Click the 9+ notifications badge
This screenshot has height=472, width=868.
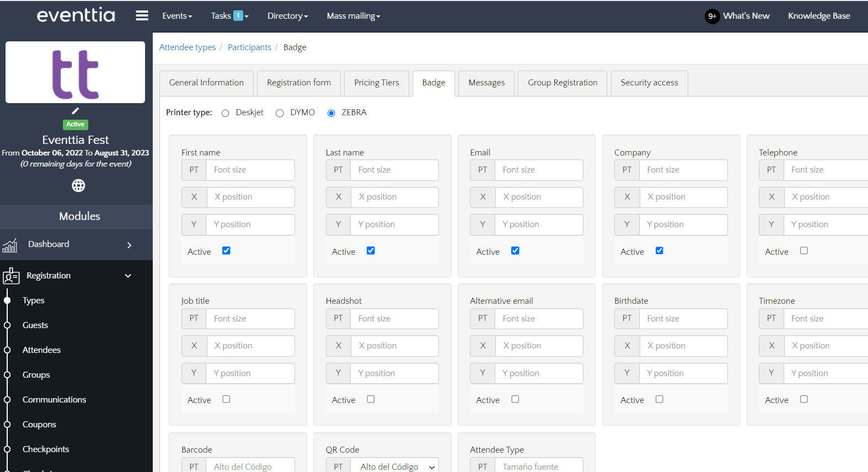tap(712, 16)
